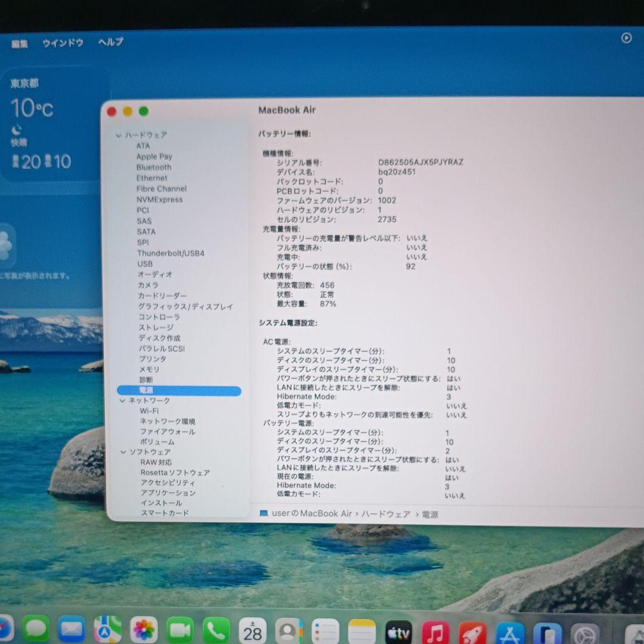Image resolution: width=644 pixels, height=644 pixels.
Task: Select ファイアウォール in the sidebar
Action: point(168,432)
